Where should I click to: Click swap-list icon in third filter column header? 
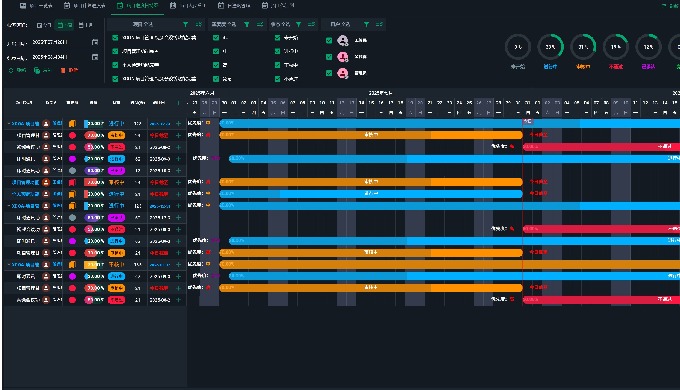(311, 25)
